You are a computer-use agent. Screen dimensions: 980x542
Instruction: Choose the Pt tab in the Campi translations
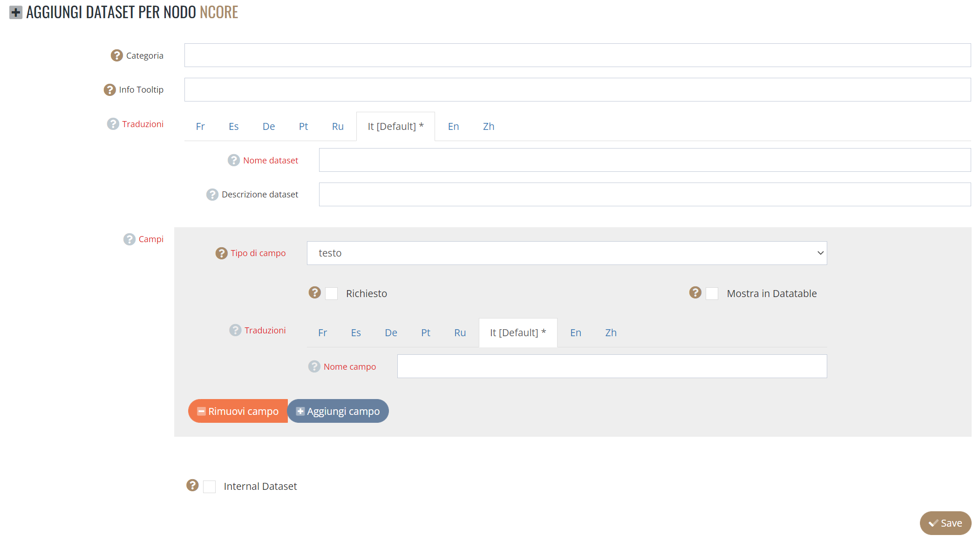pos(426,333)
